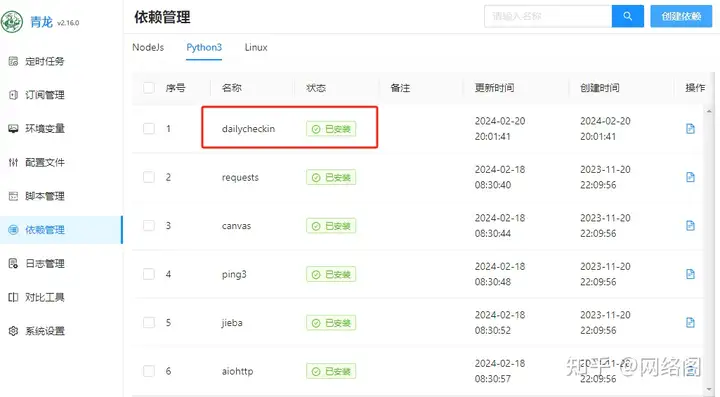Viewport: 720px width, 397px height.
Task: Open 环境变量 in the sidebar
Action: 36,129
